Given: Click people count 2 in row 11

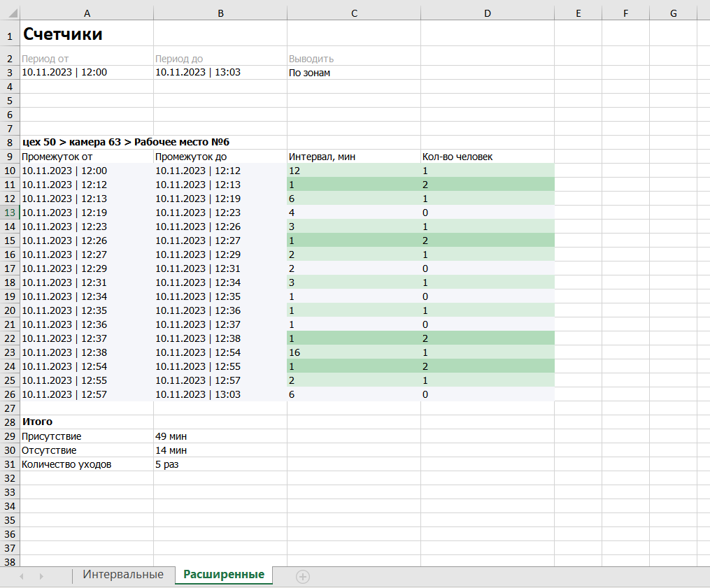Looking at the screenshot, I should pyautogui.click(x=488, y=185).
